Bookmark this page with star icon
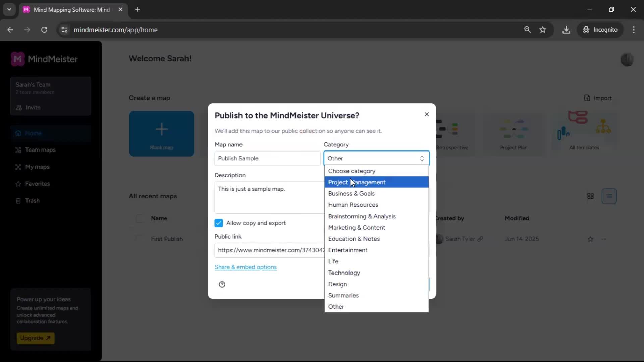Screen dimensions: 644x362 [x=543, y=30]
